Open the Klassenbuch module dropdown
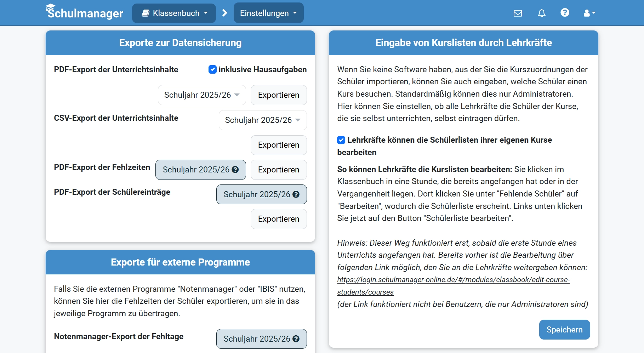Viewport: 644px width, 353px height. point(174,13)
